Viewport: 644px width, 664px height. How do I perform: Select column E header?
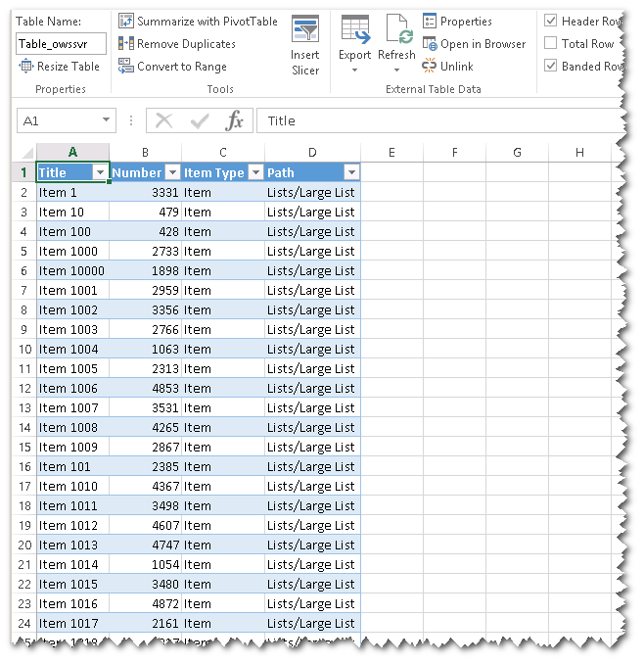click(391, 153)
